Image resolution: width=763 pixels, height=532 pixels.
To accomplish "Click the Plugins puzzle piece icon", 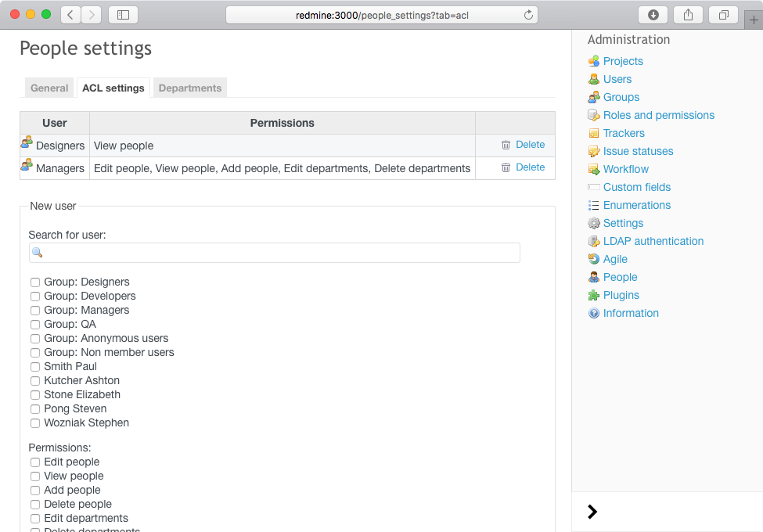I will point(594,295).
